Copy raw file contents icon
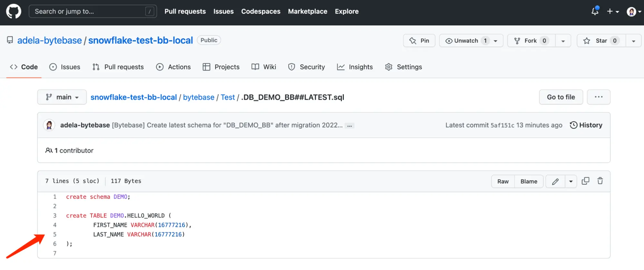The width and height of the screenshot is (644, 270). tap(585, 181)
